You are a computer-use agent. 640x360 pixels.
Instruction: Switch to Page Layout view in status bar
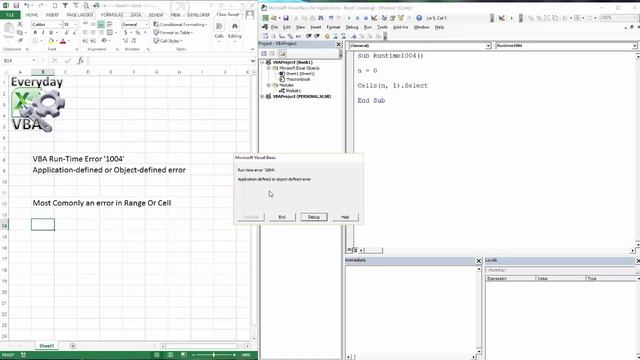pos(170,355)
